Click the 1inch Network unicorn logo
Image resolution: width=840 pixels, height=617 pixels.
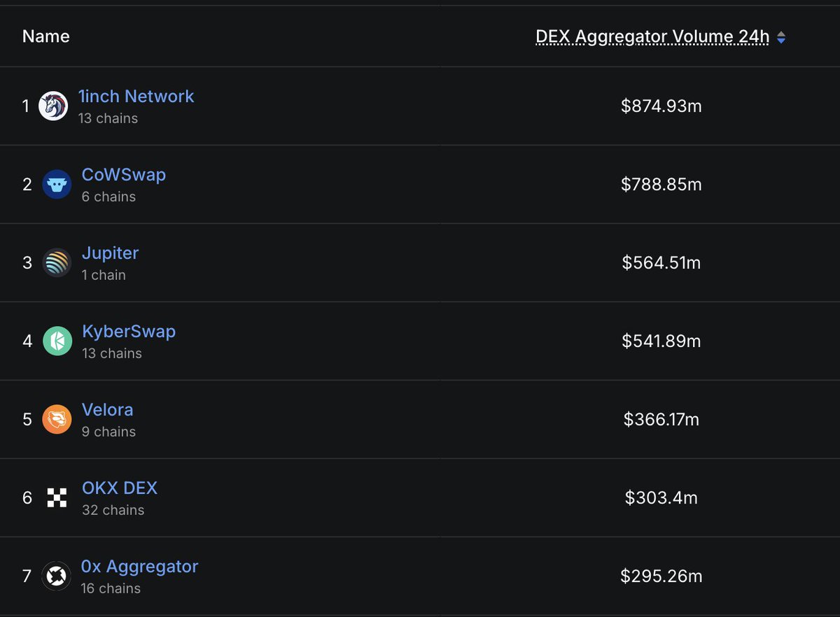click(53, 106)
